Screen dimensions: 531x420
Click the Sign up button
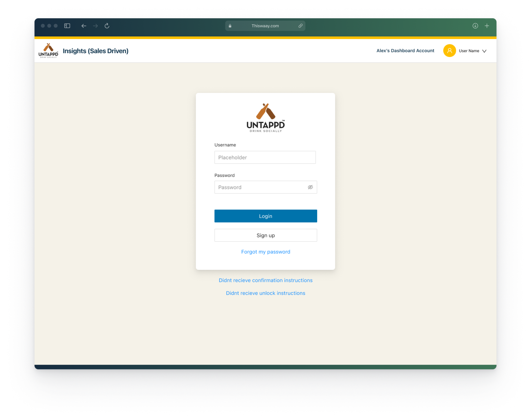click(x=265, y=235)
